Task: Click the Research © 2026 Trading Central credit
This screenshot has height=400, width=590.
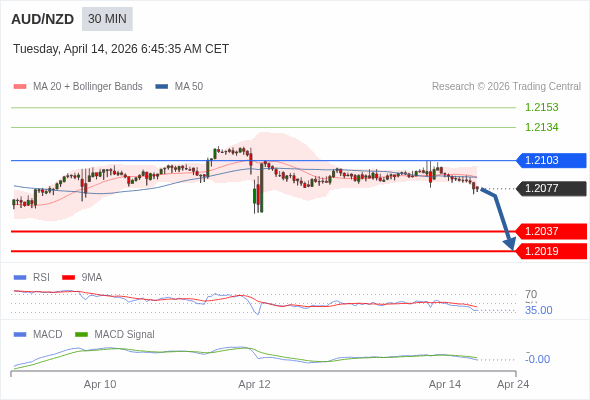Action: coord(506,87)
